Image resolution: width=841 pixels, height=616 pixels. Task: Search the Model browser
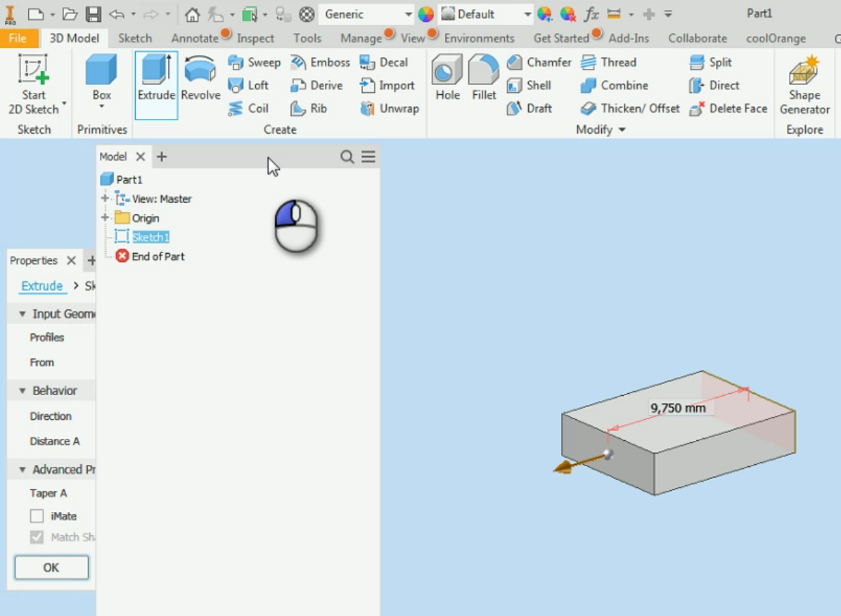(x=347, y=157)
